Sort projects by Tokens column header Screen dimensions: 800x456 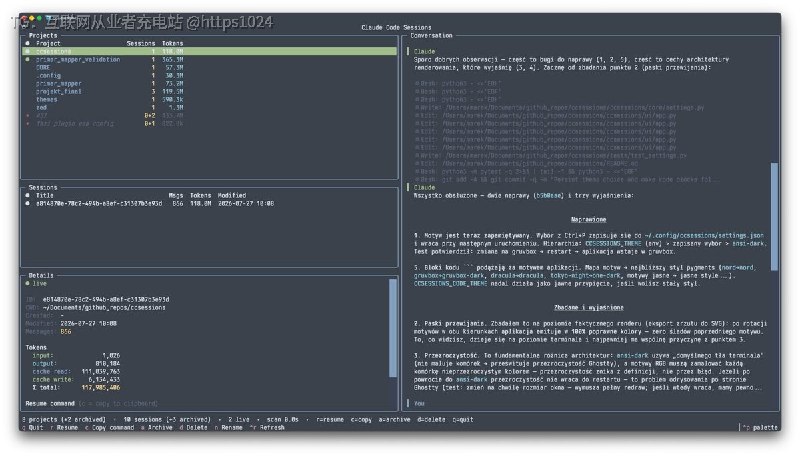(172, 44)
